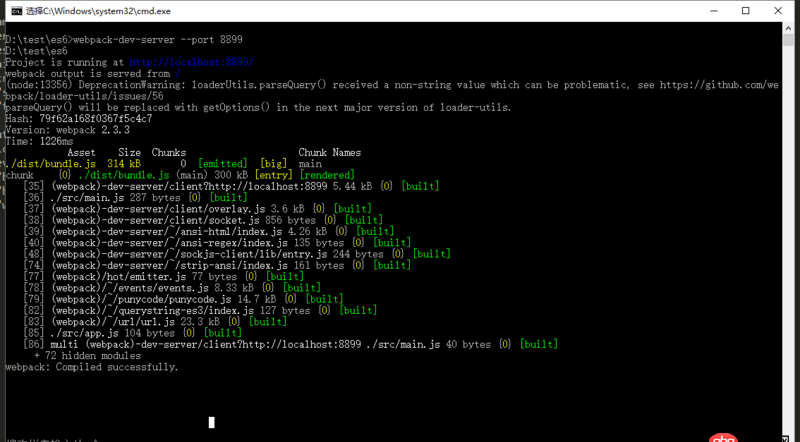Open the http://localhost:8899/ link

pos(191,62)
